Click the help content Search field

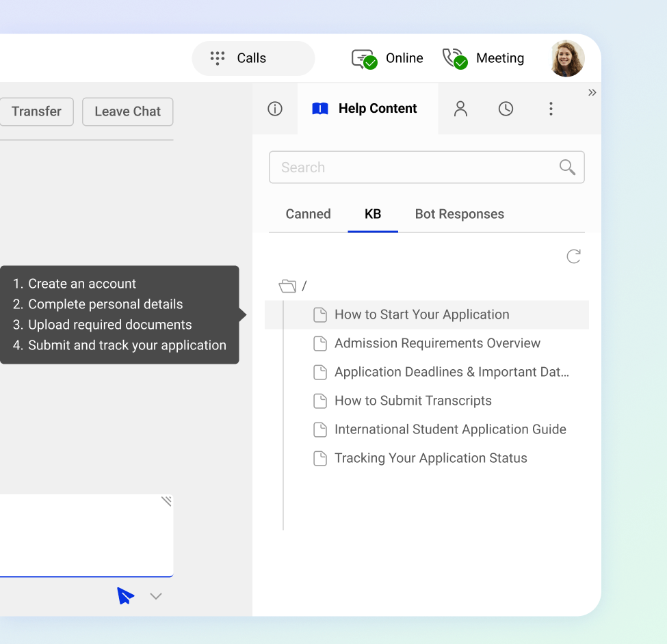[x=413, y=167]
